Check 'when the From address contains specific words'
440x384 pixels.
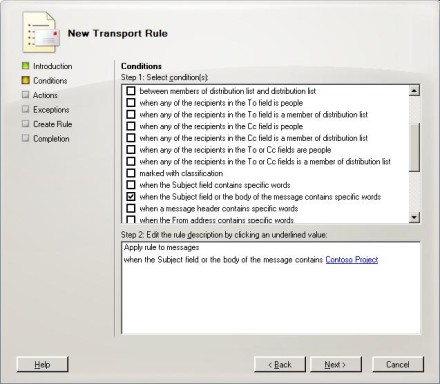[x=131, y=220]
